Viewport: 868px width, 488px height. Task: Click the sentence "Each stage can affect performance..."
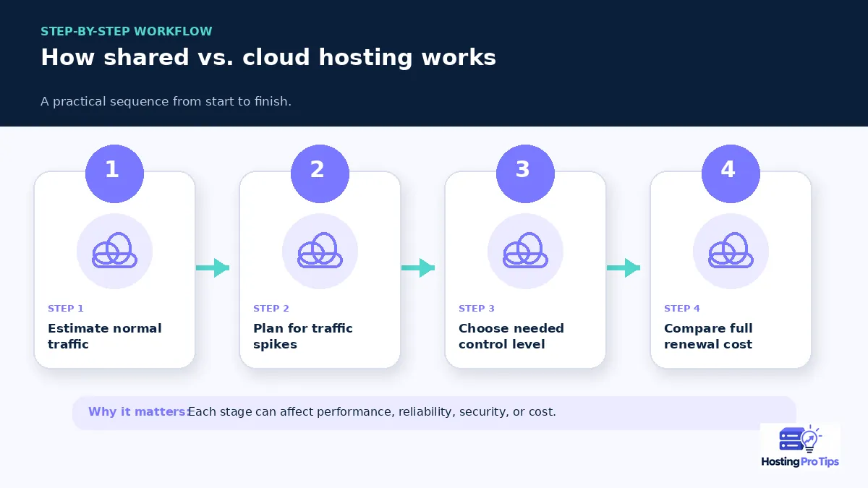(372, 412)
